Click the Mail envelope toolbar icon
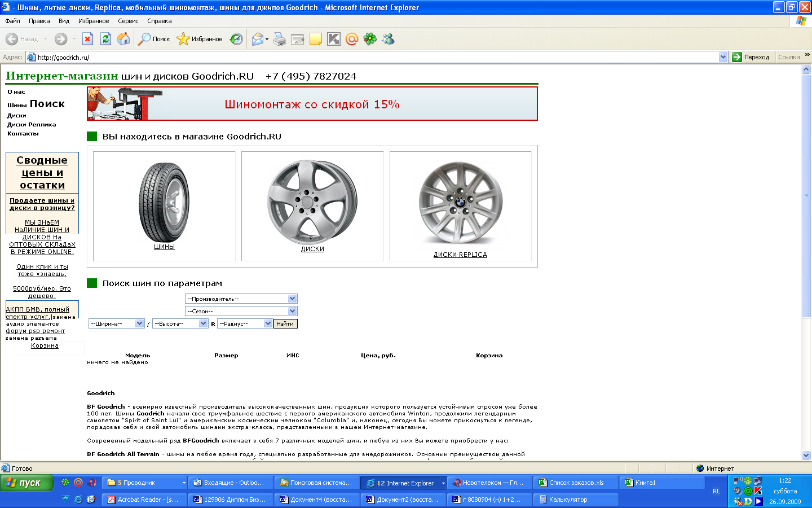Screen dimensions: 812x508 point(258,39)
